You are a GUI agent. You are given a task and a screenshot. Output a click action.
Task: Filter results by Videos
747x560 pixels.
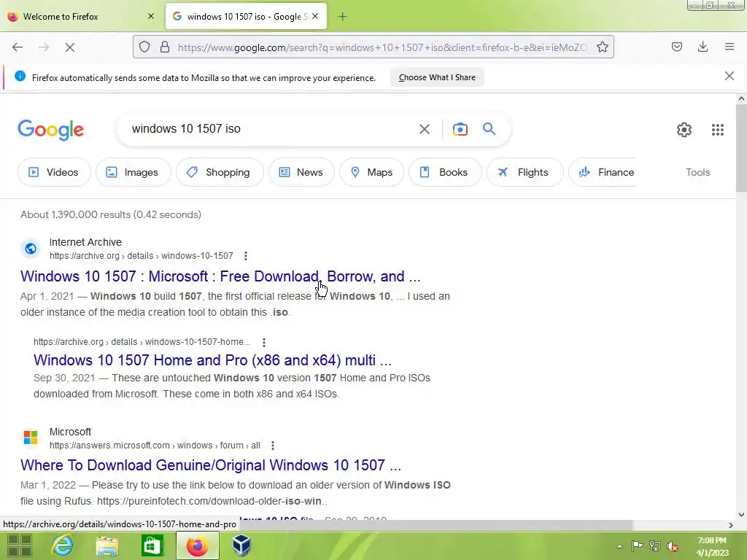click(x=54, y=172)
